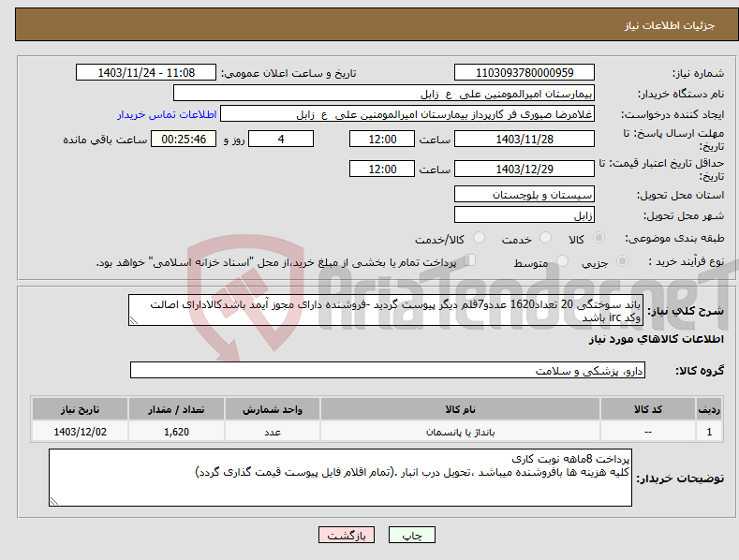Click the product name cell بانداژ یا پانسمان
739x560 pixels.
pyautogui.click(x=461, y=432)
